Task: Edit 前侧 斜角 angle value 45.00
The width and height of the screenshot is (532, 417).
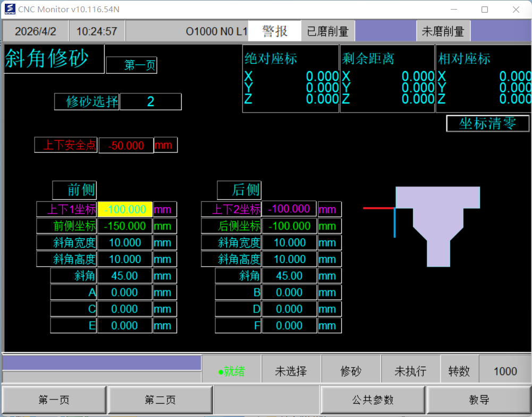Action: [125, 276]
